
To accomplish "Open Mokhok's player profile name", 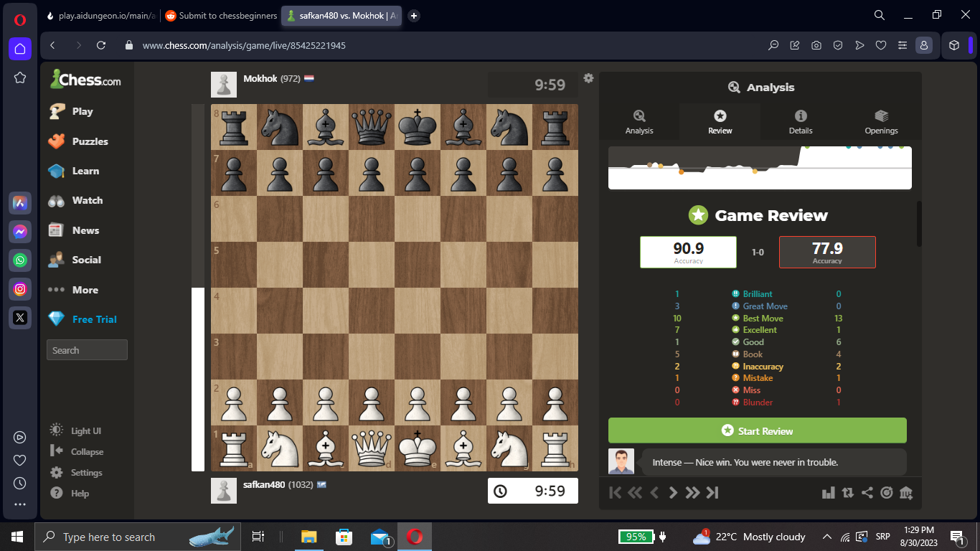I will coord(260,79).
